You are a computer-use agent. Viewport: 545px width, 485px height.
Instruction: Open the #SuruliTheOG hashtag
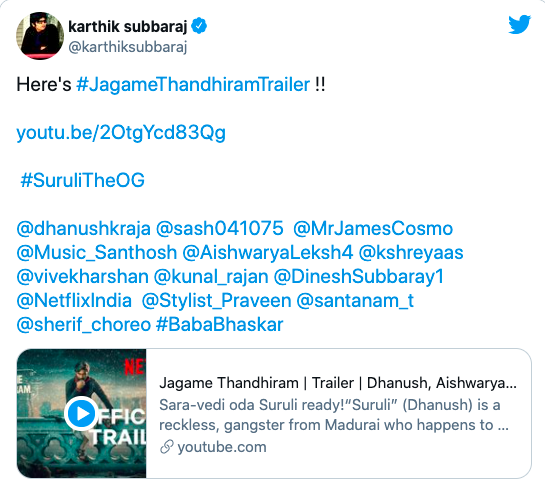coord(82,180)
